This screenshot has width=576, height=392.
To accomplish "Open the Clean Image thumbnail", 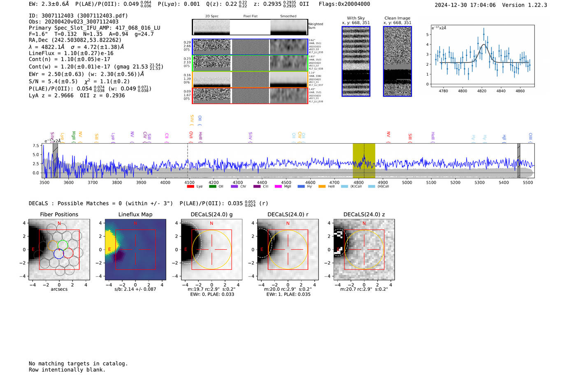I will click(x=397, y=61).
